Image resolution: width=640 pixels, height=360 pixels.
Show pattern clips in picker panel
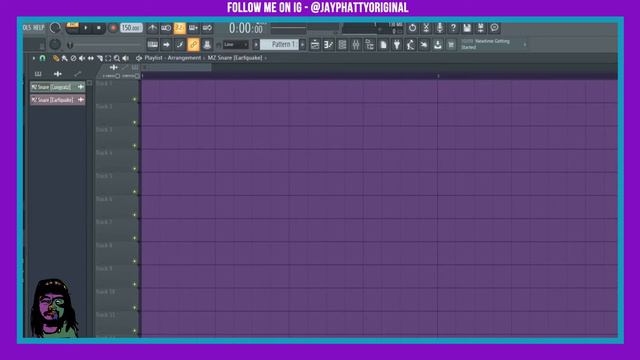point(38,74)
